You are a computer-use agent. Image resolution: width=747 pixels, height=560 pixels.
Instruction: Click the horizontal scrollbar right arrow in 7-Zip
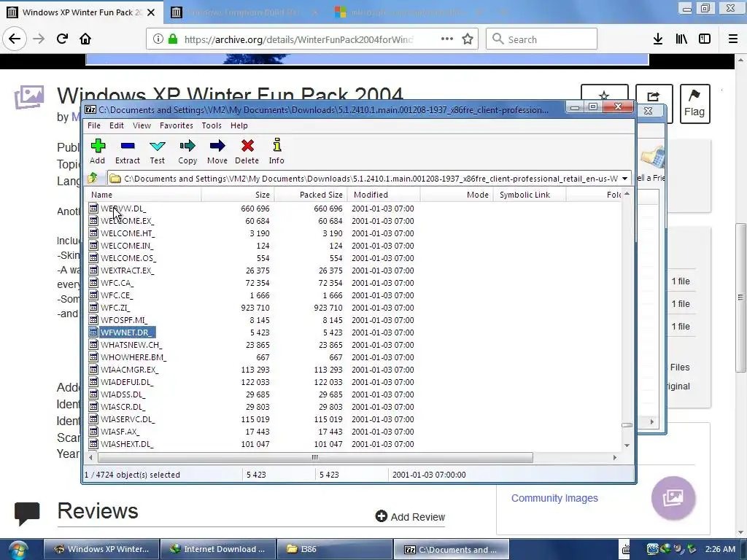coord(614,458)
